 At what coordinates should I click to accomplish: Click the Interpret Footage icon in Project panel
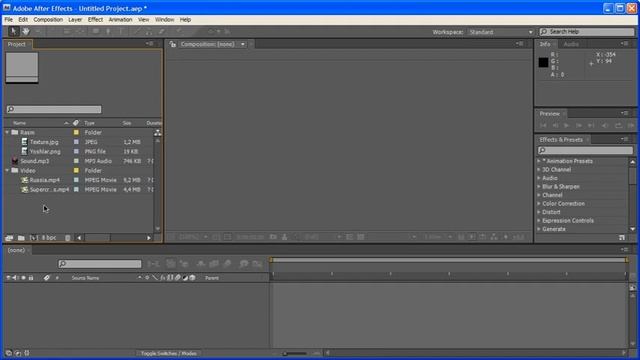coord(9,238)
